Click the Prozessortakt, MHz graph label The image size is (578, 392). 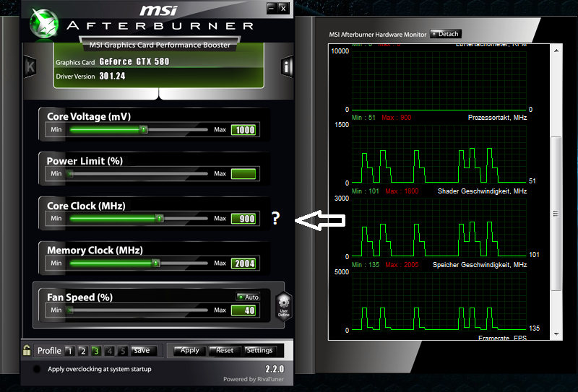(x=497, y=118)
